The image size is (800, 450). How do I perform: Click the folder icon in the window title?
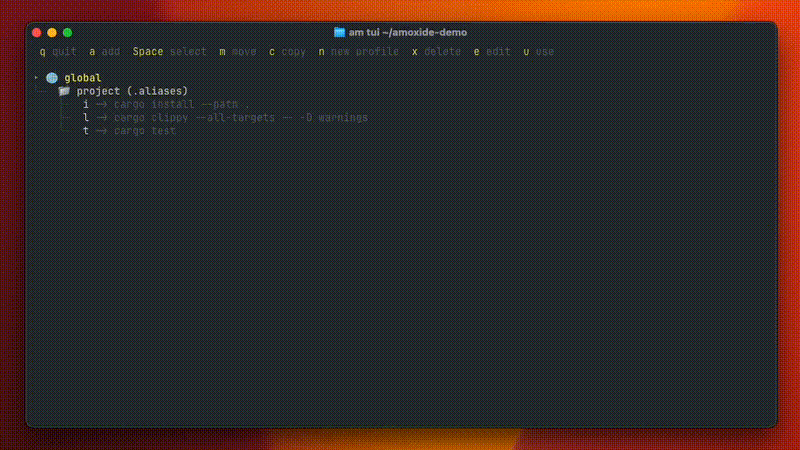(x=339, y=33)
